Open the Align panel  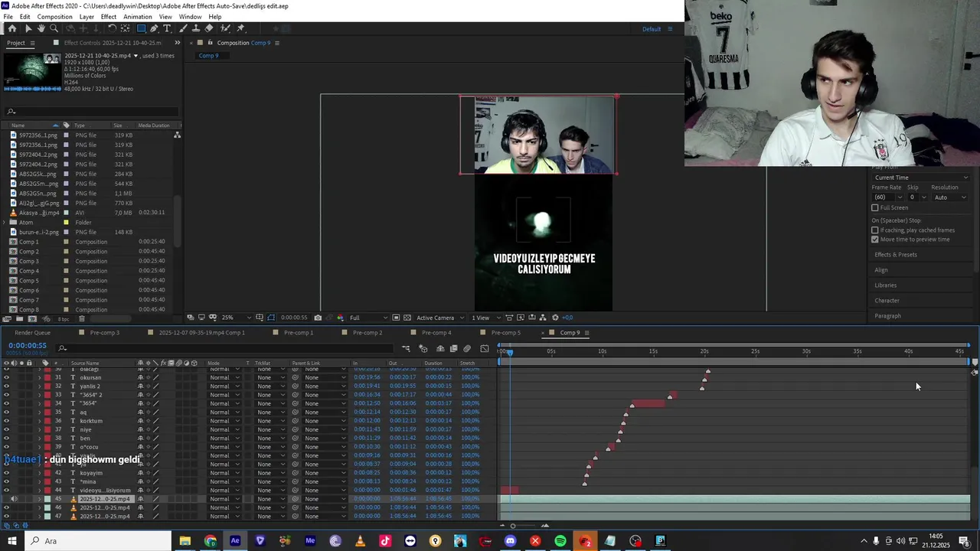click(881, 270)
